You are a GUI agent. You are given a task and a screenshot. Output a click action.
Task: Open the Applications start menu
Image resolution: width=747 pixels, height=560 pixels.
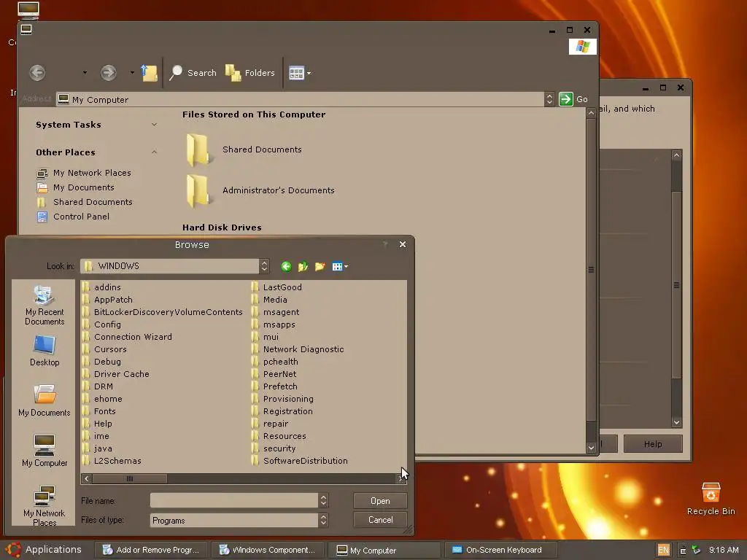[x=44, y=550]
